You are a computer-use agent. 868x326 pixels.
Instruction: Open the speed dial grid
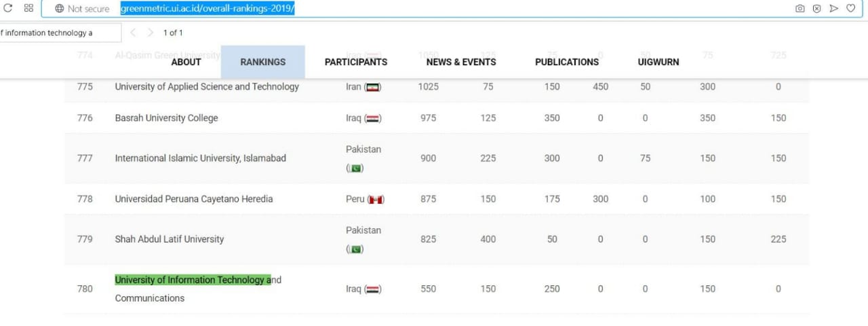28,8
